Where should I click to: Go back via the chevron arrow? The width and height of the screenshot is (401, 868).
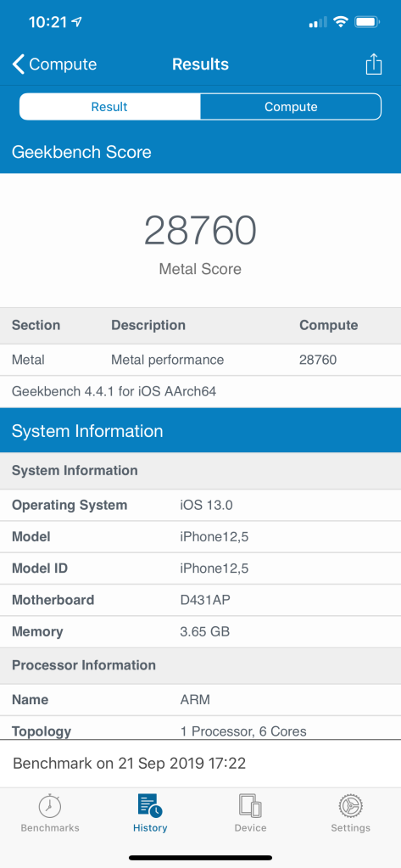point(19,64)
